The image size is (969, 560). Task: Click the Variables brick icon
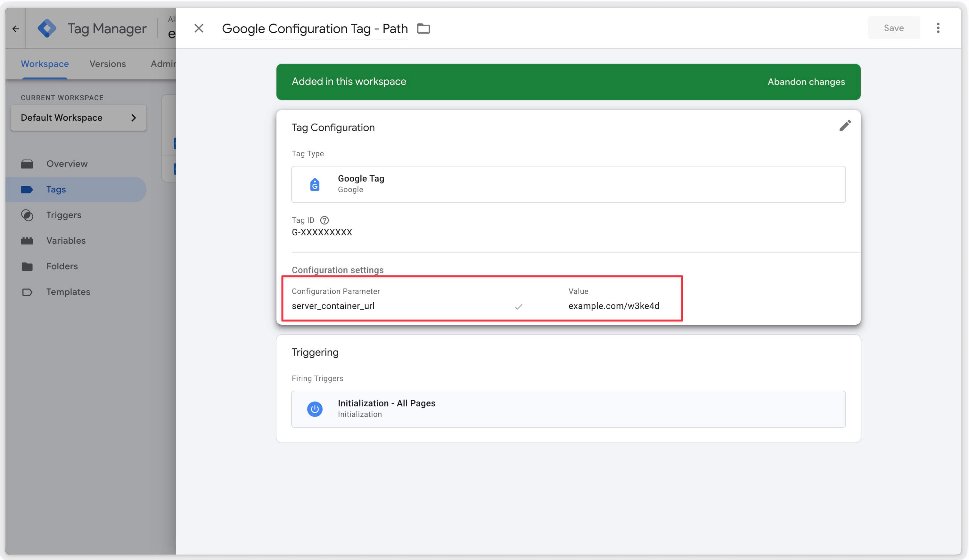point(27,240)
